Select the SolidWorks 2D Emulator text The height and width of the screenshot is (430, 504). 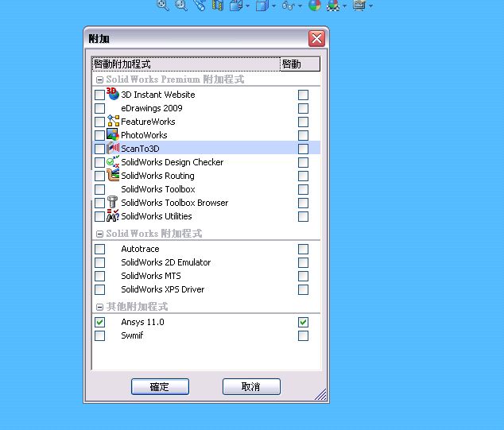coord(166,262)
